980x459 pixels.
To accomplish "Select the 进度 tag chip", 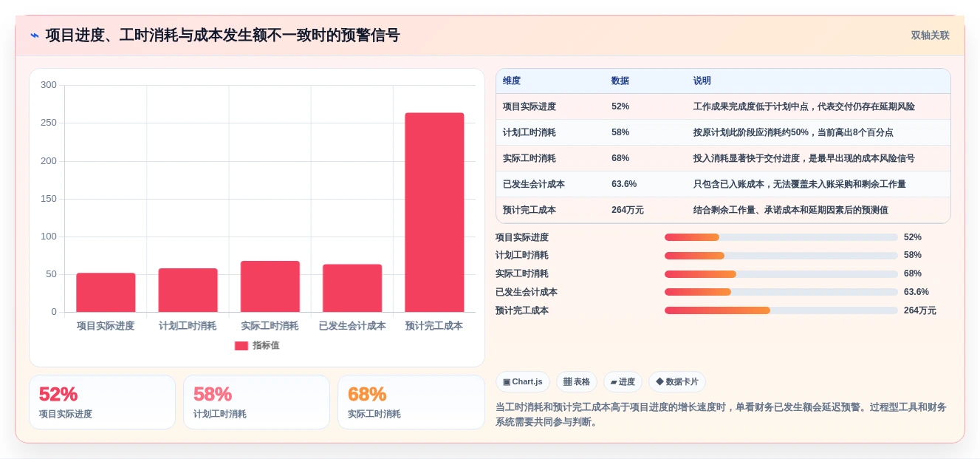I will coord(623,382).
